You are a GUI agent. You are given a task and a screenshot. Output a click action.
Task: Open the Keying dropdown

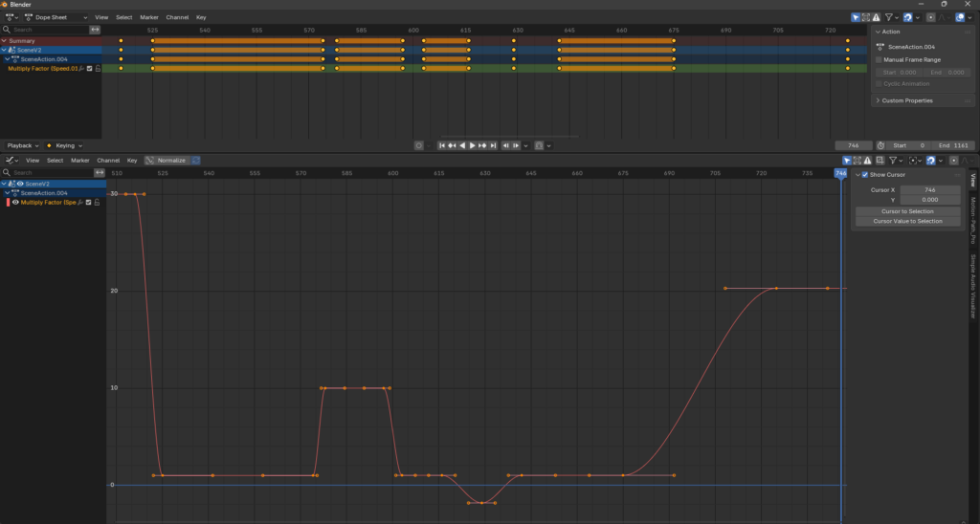64,145
